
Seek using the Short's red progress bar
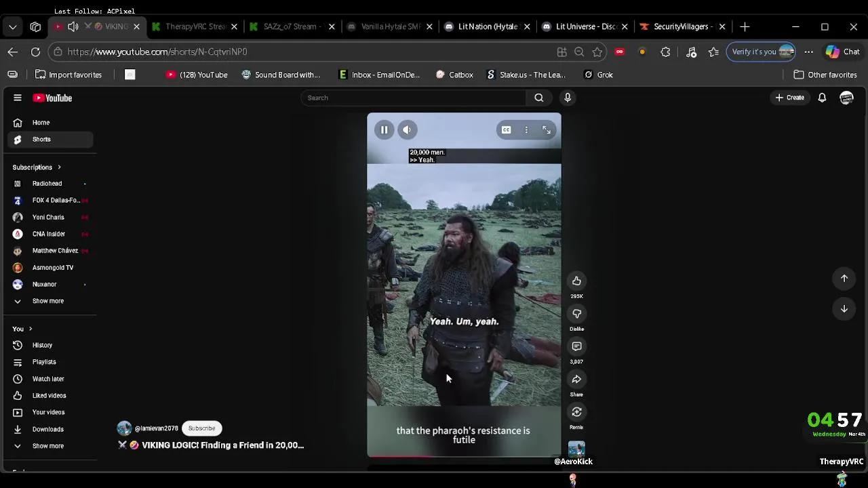(x=464, y=456)
